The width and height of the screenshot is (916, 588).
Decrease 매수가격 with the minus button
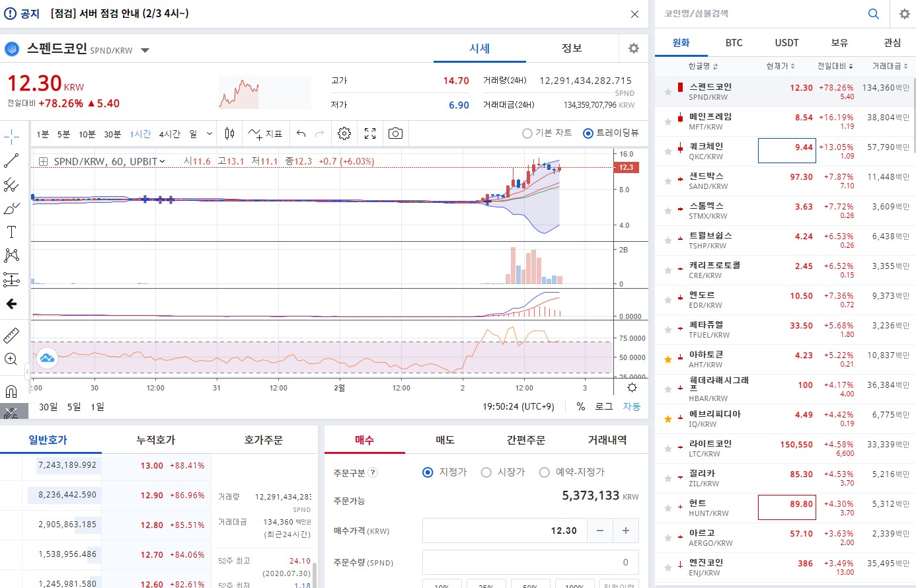click(599, 531)
